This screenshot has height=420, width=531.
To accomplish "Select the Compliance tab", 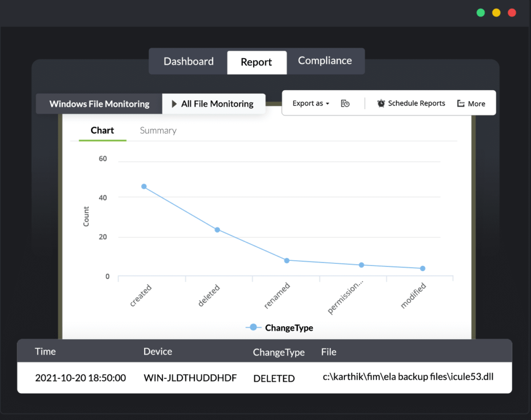I will click(x=325, y=61).
